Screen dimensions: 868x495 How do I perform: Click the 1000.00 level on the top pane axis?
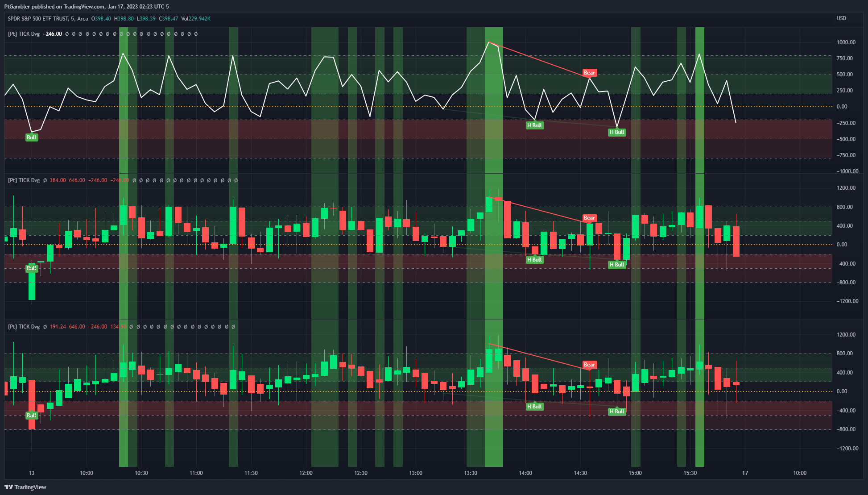846,42
